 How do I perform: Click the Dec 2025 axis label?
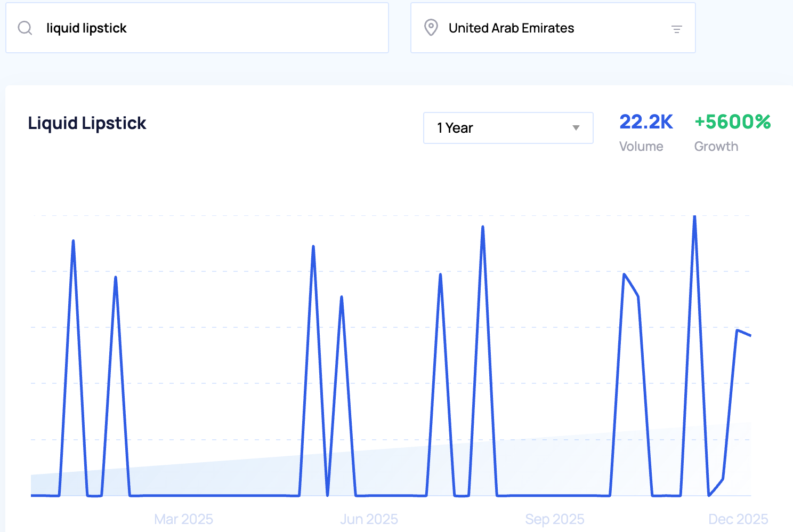pyautogui.click(x=738, y=519)
